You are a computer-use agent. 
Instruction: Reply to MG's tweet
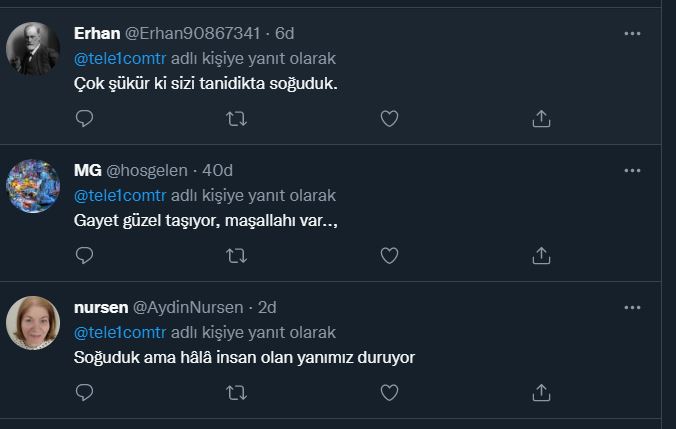[x=85, y=256]
